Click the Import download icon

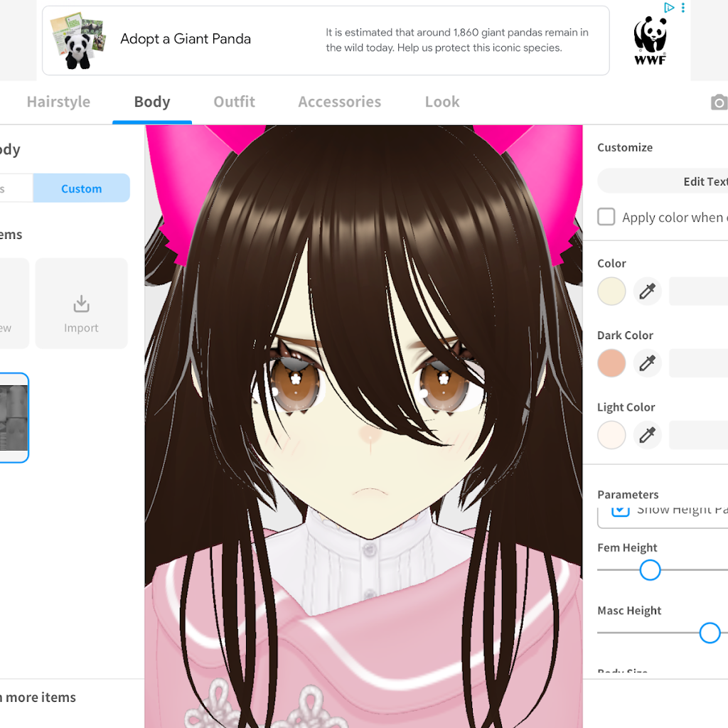(81, 304)
